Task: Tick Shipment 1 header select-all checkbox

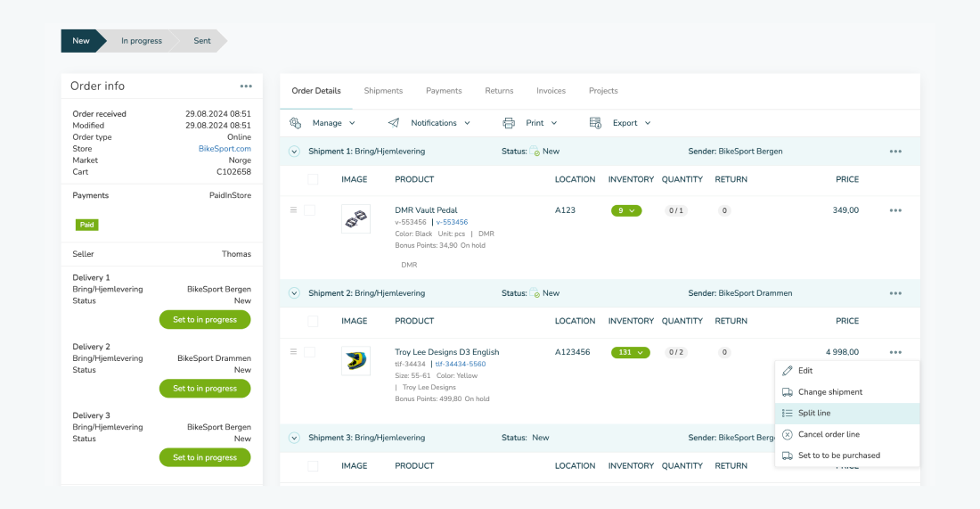Action: coord(313,179)
